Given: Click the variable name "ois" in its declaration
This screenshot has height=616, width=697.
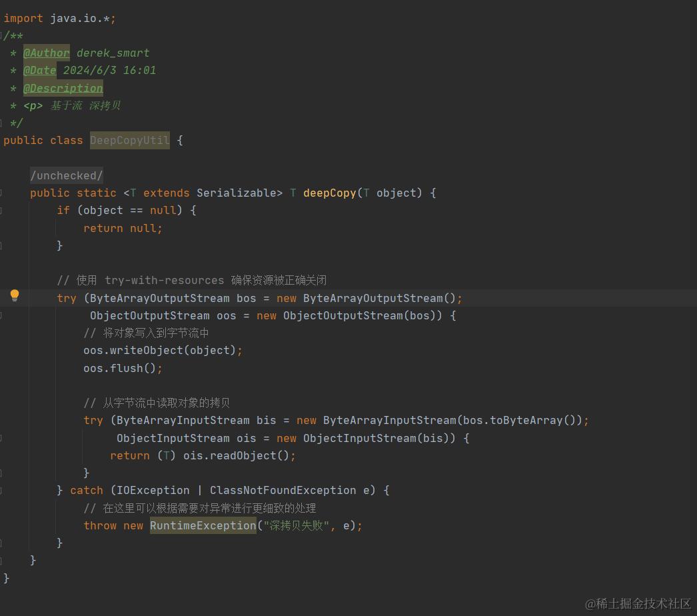Looking at the screenshot, I should [x=247, y=438].
